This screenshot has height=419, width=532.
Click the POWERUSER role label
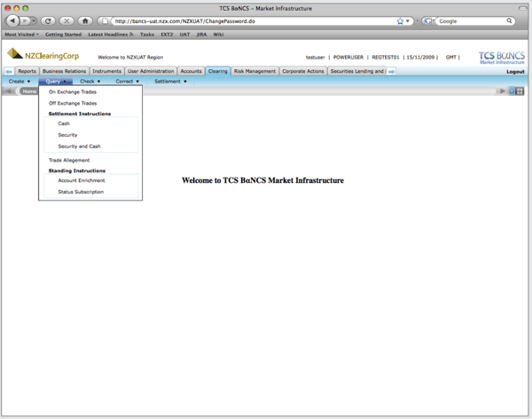348,57
